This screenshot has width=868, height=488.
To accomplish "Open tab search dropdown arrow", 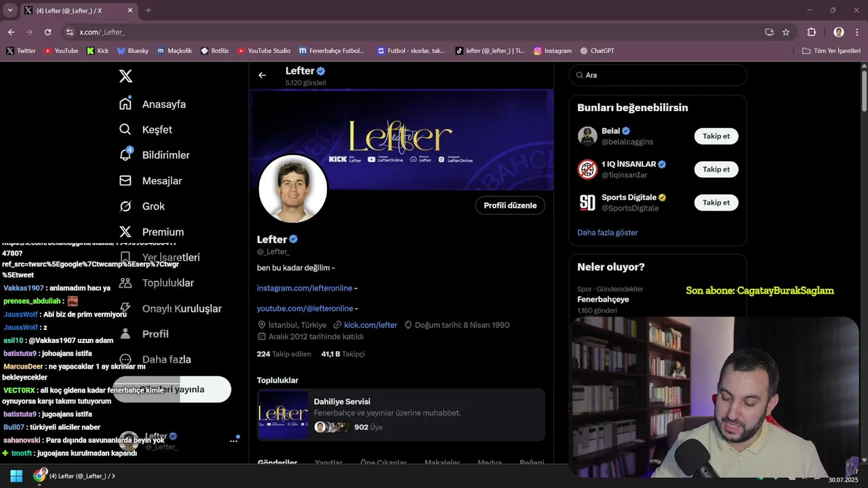I will [x=9, y=10].
